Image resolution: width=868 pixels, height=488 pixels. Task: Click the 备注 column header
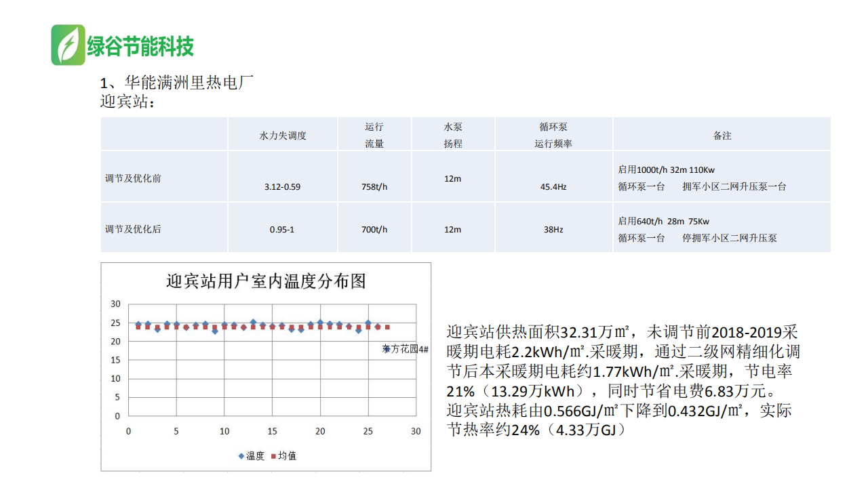click(722, 136)
